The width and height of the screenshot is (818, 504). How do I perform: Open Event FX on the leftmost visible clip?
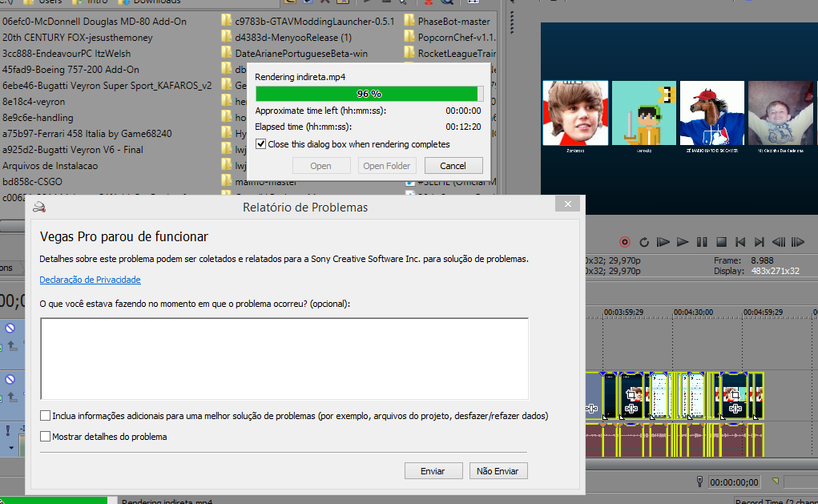[591, 409]
